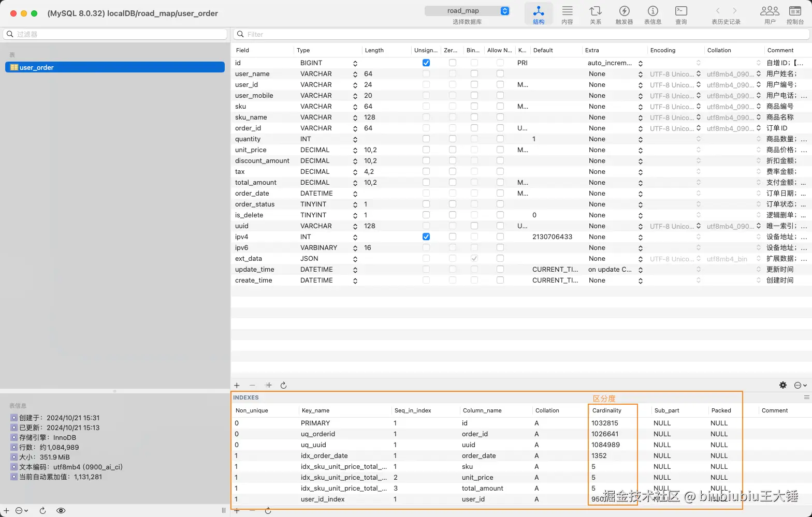Uncheck Unsigned for the id field

pos(426,63)
